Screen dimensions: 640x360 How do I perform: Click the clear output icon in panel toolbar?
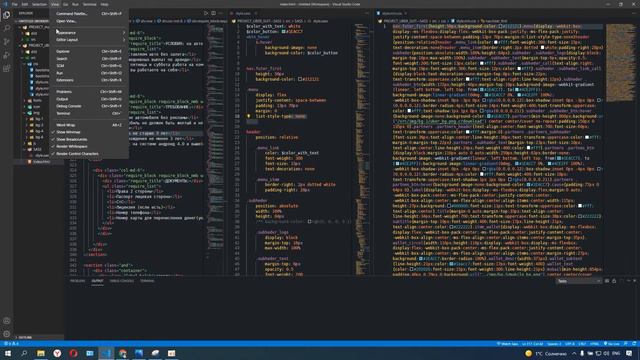pyautogui.click(x=607, y=281)
